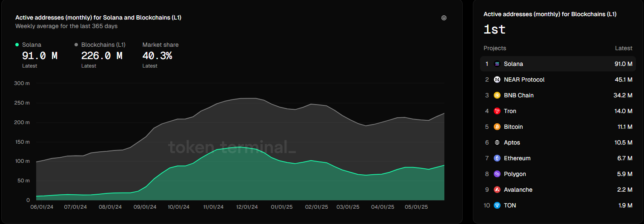
Task: Click the Market share label
Action: 160,45
